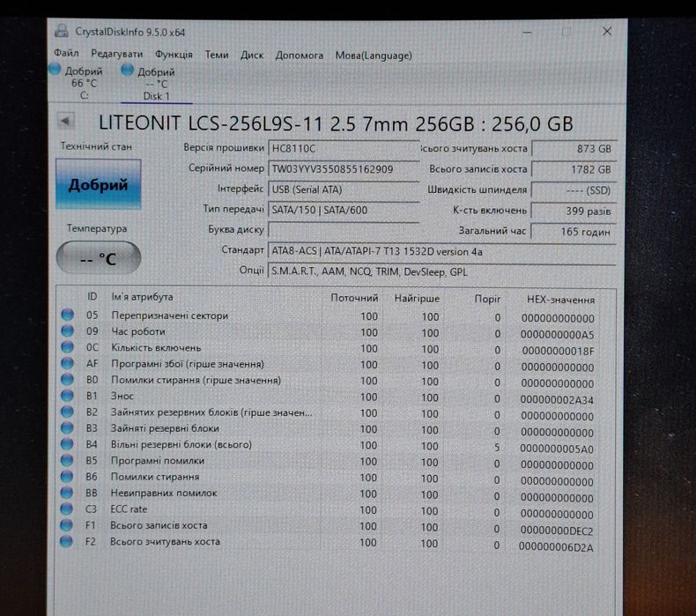This screenshot has height=616, width=696.
Task: Select the ECC rate attribute name
Action: (x=129, y=509)
